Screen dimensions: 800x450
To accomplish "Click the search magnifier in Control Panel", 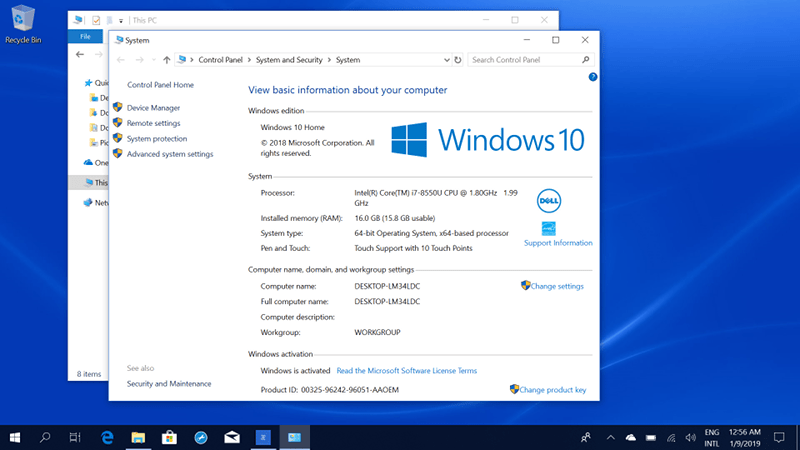I will click(x=585, y=60).
